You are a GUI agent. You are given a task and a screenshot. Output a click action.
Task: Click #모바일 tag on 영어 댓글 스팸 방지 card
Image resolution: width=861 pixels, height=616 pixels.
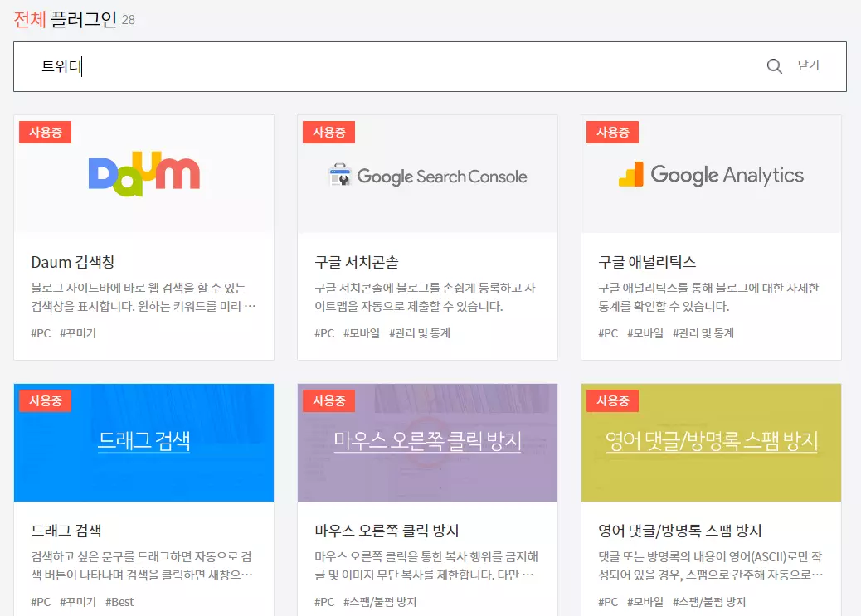(645, 602)
